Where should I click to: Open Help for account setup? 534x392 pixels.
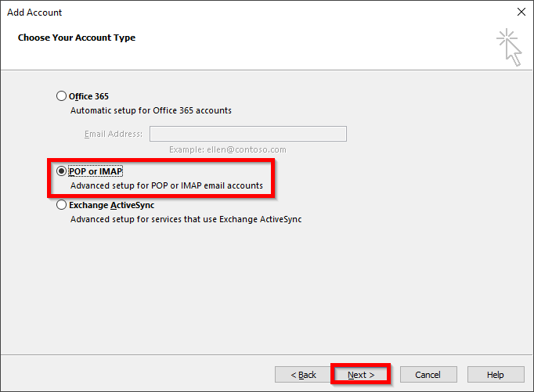(x=496, y=375)
